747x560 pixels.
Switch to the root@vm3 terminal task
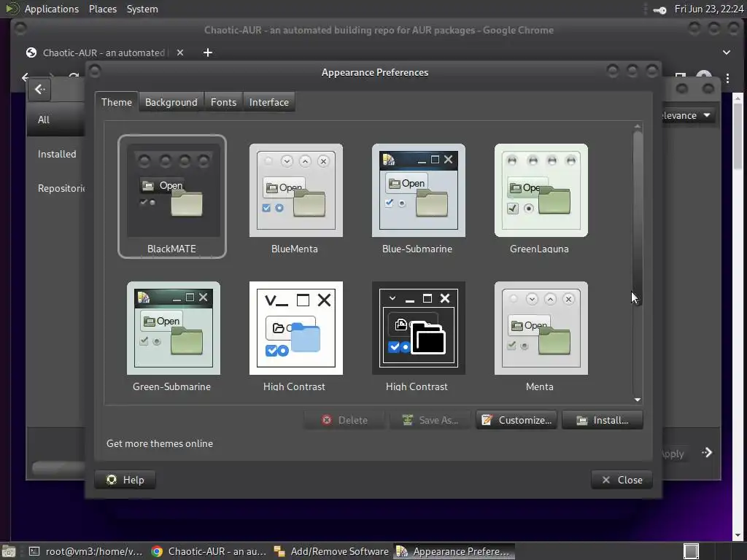[x=86, y=551]
